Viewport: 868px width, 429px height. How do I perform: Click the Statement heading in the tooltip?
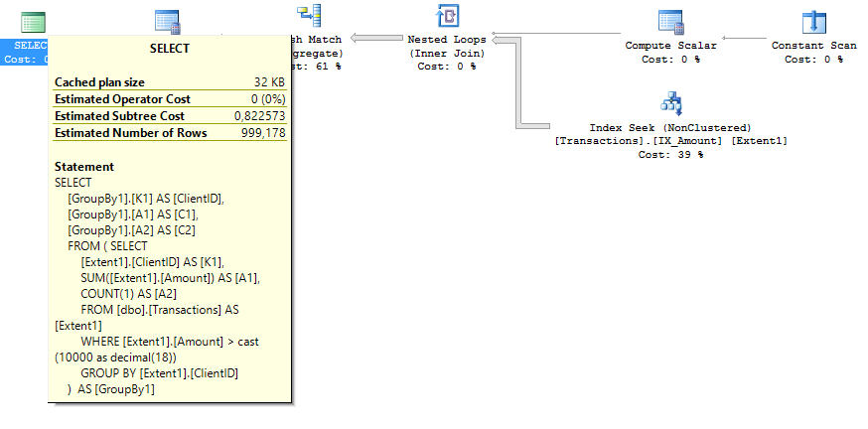pyautogui.click(x=84, y=167)
